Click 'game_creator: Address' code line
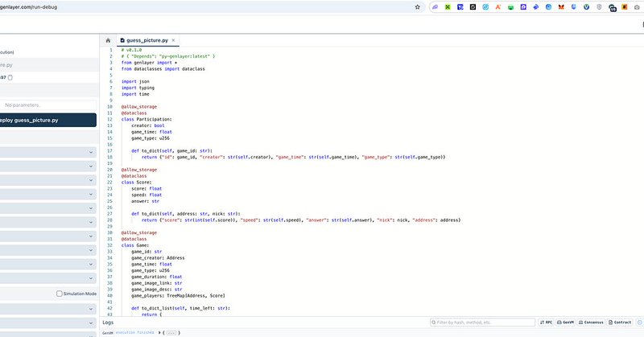Viewport: 644px width, 337px height. pos(158,258)
